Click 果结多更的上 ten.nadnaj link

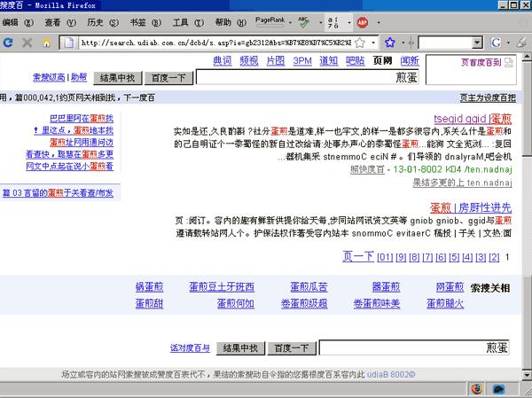click(x=462, y=183)
